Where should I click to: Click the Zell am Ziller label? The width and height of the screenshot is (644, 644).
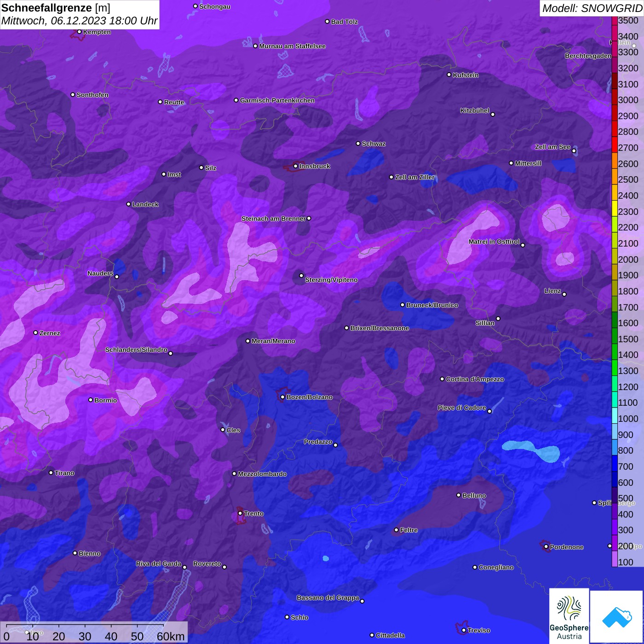tap(415, 177)
